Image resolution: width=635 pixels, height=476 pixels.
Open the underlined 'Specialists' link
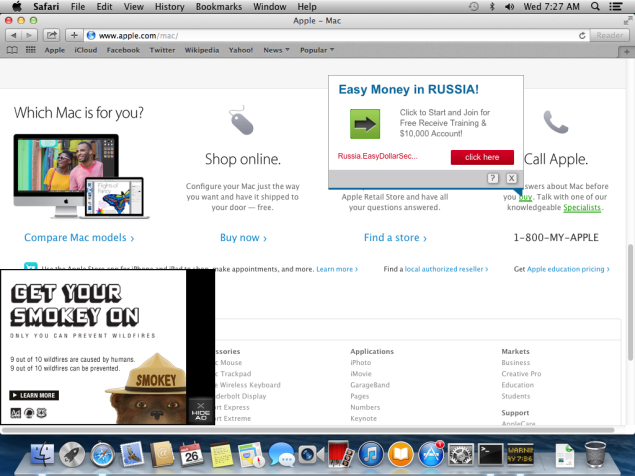(x=582, y=207)
